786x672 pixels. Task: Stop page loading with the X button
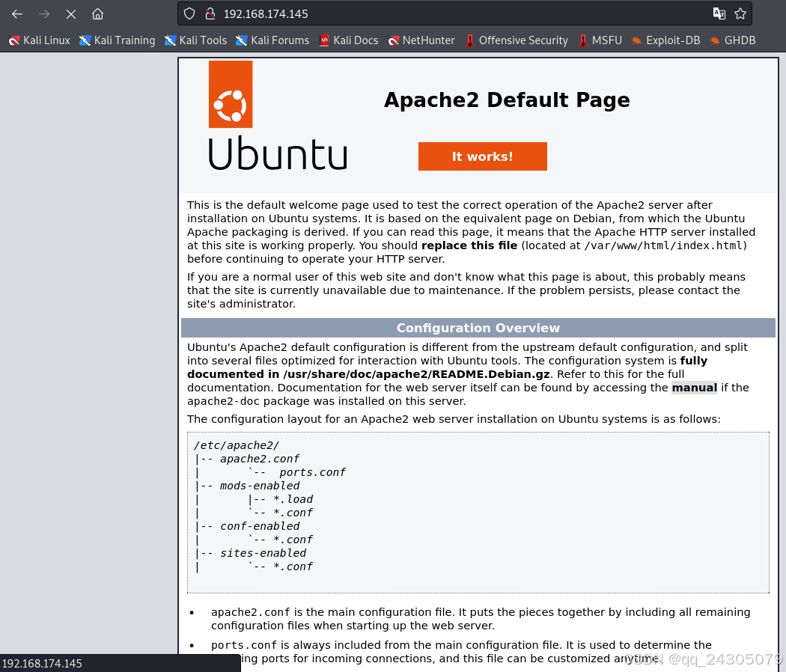pyautogui.click(x=70, y=14)
